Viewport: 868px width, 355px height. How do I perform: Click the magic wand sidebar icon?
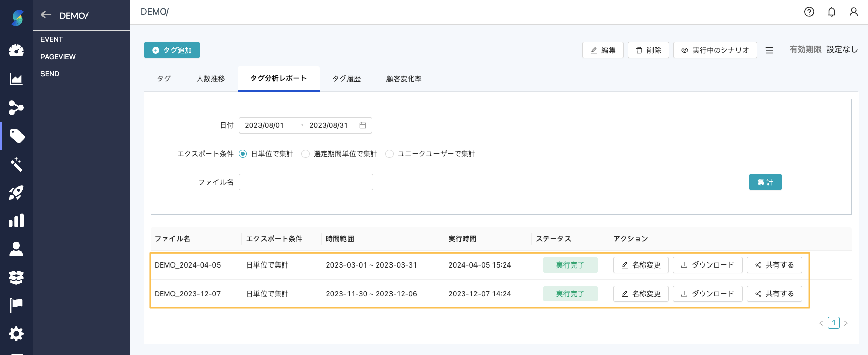(x=16, y=164)
